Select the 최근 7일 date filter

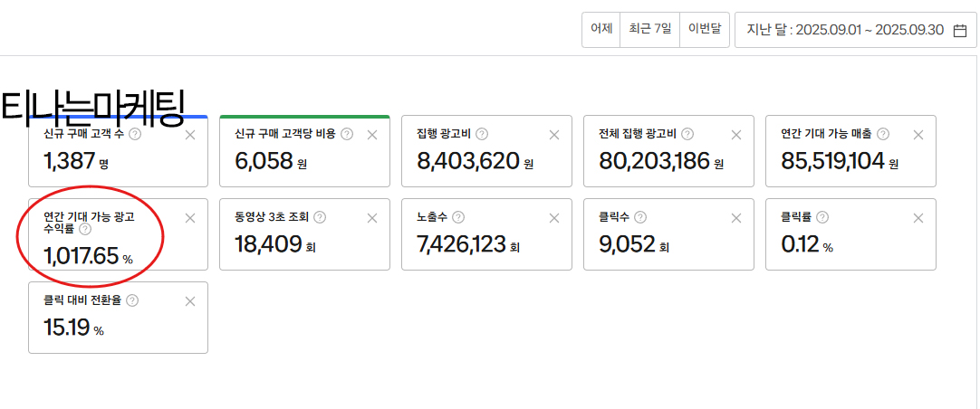click(x=650, y=30)
